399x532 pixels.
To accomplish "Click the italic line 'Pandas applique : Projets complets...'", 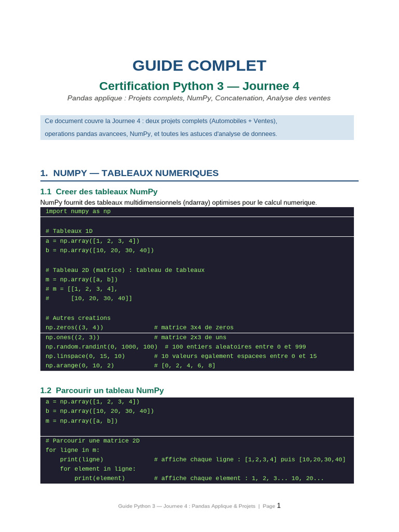I will pos(199,98).
